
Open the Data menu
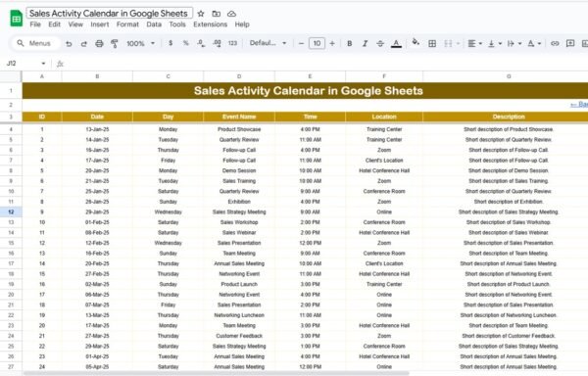click(154, 24)
